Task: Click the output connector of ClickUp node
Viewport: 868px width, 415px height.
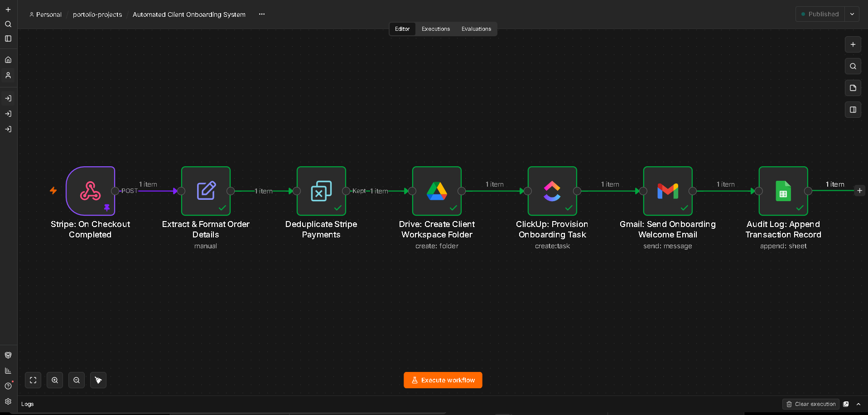Action: tap(577, 191)
